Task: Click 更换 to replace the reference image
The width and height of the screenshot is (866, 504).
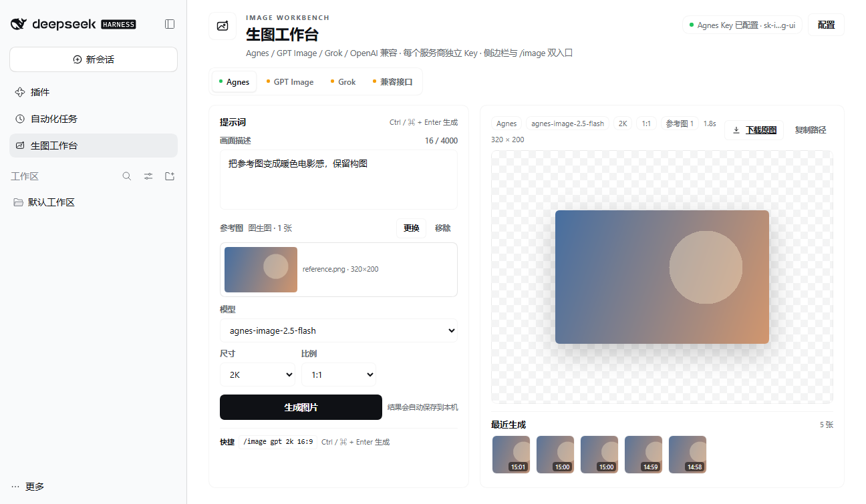Action: pyautogui.click(x=412, y=228)
